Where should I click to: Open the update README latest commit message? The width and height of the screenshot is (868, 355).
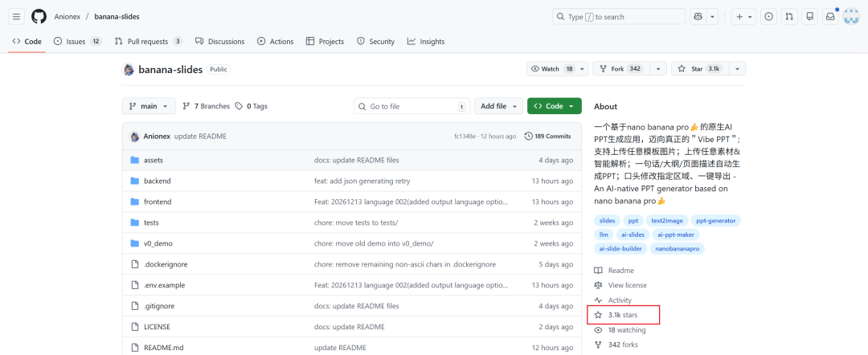[x=200, y=136]
